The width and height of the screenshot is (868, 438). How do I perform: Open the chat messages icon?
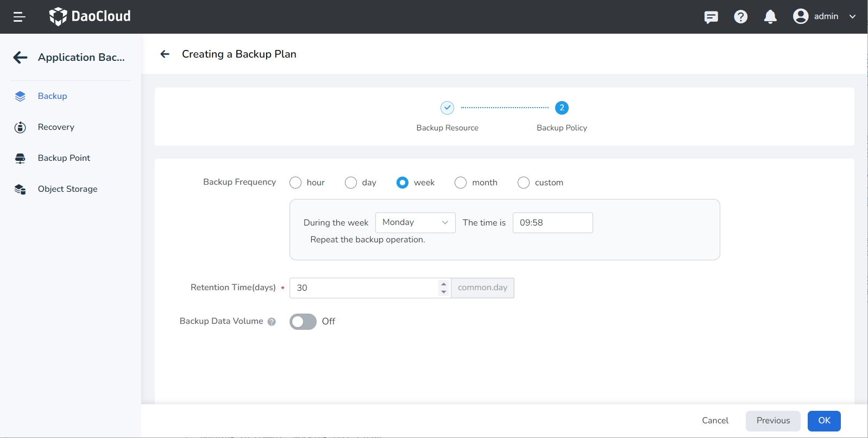click(710, 17)
